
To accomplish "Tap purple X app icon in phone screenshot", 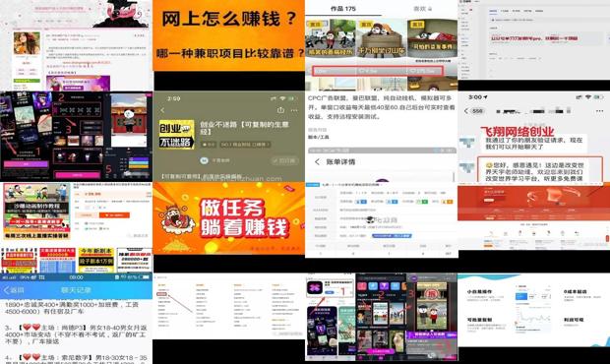I will [x=315, y=288].
